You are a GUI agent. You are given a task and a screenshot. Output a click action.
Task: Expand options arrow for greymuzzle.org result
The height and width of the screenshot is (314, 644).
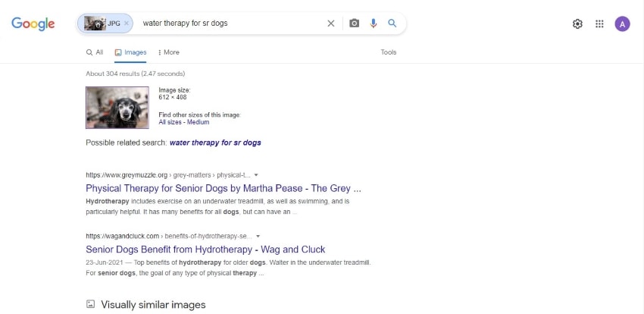tap(256, 174)
